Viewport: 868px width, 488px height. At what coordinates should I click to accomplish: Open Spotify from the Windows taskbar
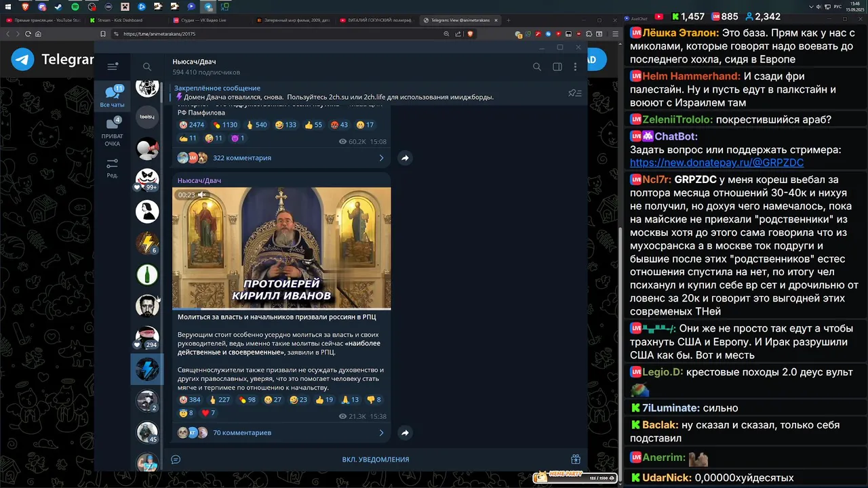[75, 7]
